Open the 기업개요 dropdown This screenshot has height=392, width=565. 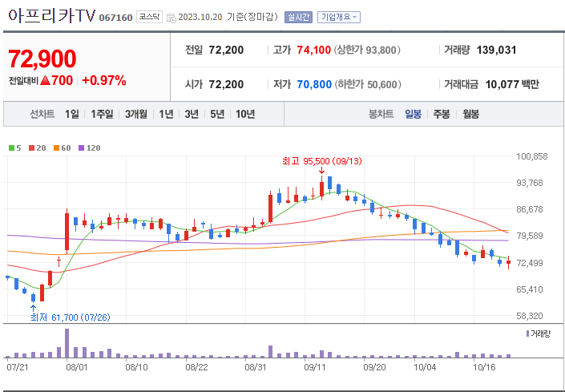[339, 17]
